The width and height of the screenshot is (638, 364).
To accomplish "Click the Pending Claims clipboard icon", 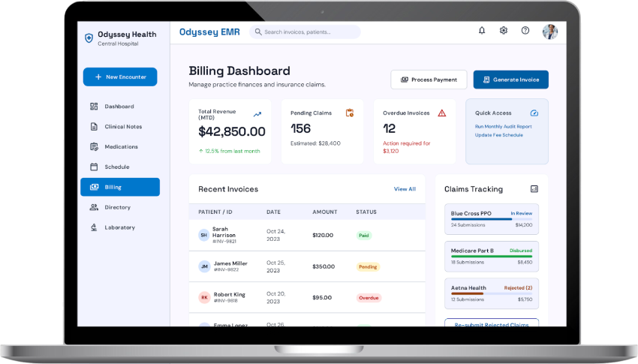I will point(350,113).
